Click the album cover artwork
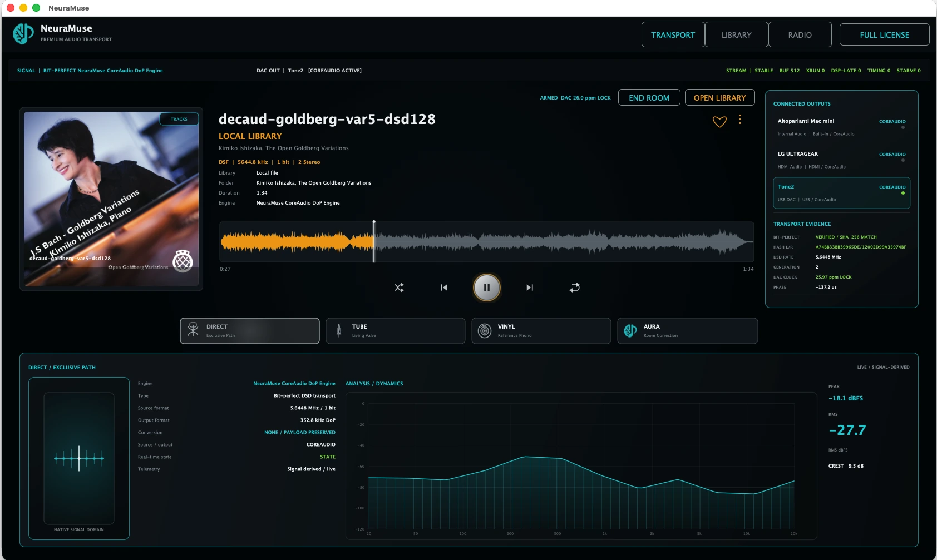937x560 pixels. tap(111, 199)
